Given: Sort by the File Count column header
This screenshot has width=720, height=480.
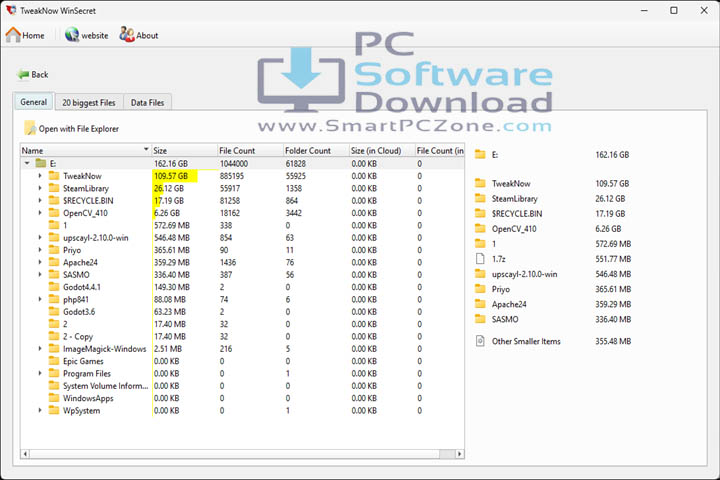Looking at the screenshot, I should point(250,150).
